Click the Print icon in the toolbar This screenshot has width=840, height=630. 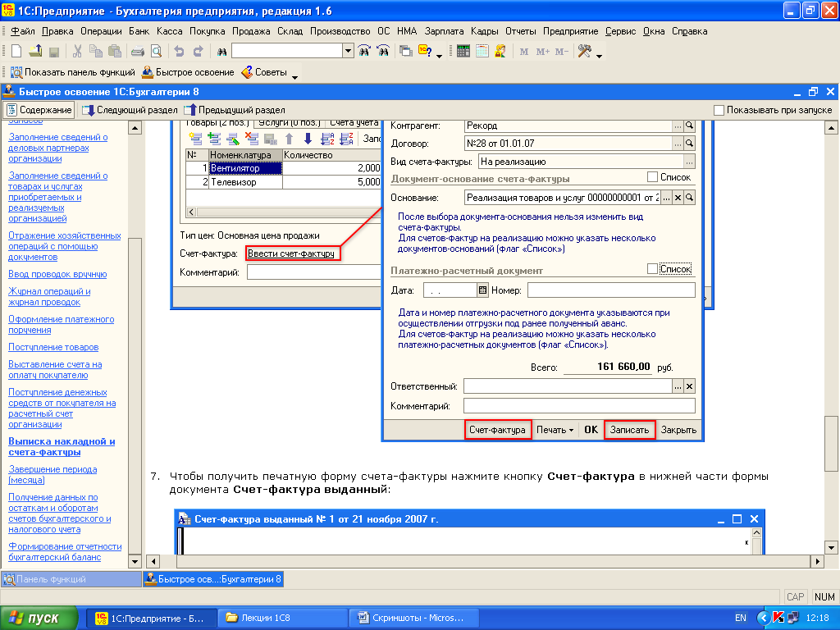pyautogui.click(x=138, y=52)
